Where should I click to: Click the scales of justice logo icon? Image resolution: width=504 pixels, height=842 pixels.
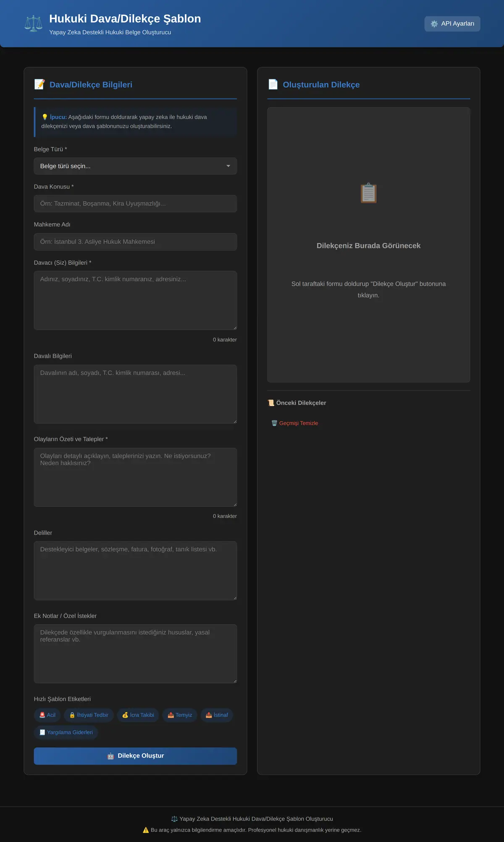click(x=34, y=24)
